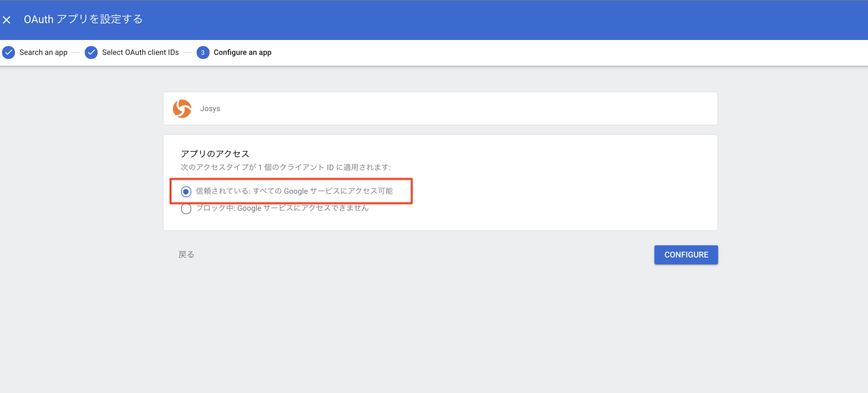Image resolution: width=868 pixels, height=393 pixels.
Task: Select the Blocked (ブロック中) radio button
Action: (x=186, y=209)
